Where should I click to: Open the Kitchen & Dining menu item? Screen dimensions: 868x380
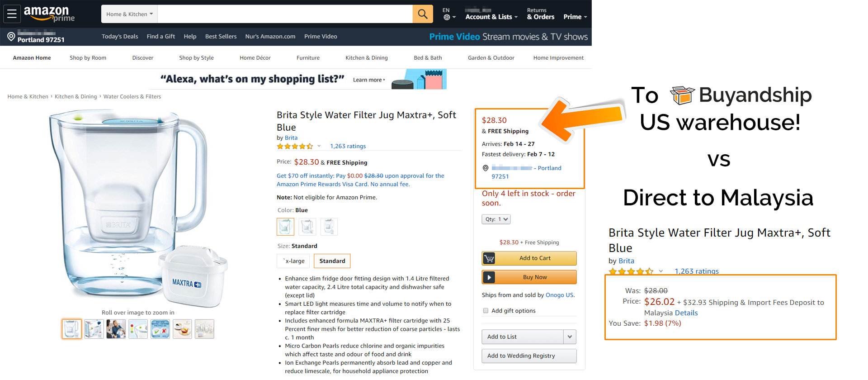click(367, 58)
